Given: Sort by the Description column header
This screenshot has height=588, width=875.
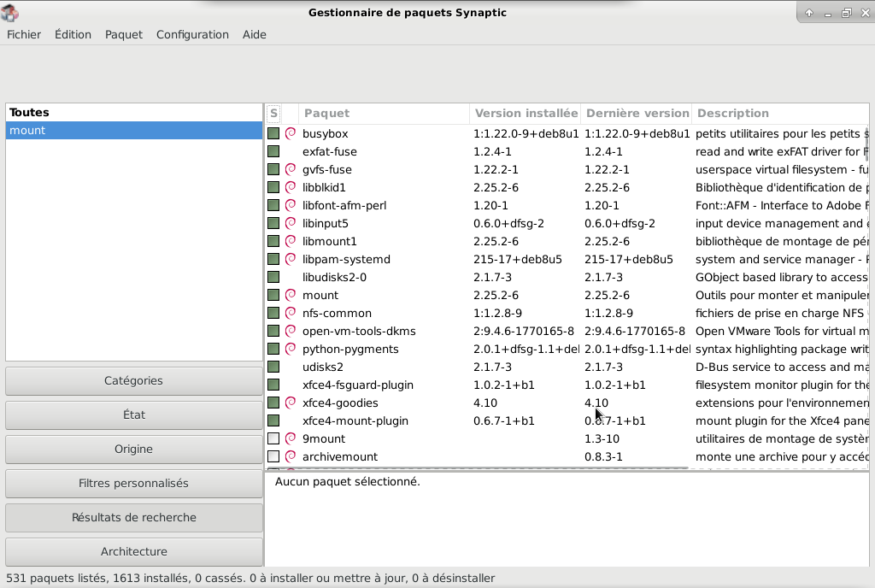Looking at the screenshot, I should [780, 114].
